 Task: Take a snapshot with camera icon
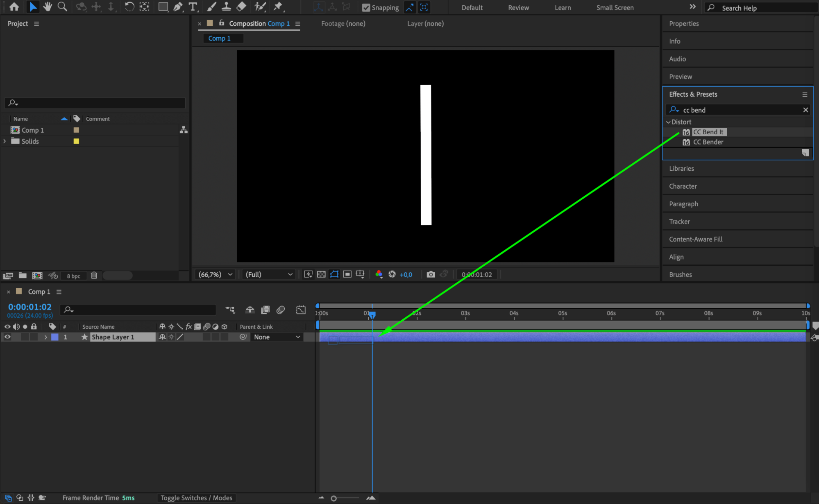point(431,274)
